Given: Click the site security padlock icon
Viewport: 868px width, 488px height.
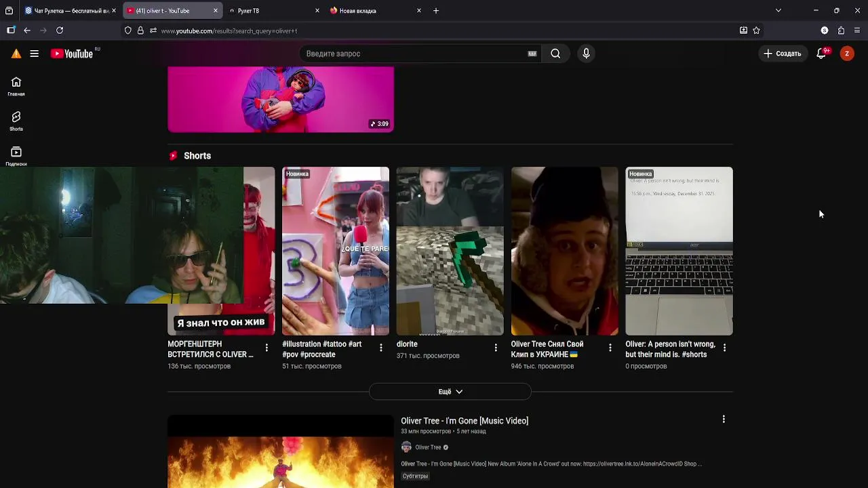Looking at the screenshot, I should (x=140, y=30).
